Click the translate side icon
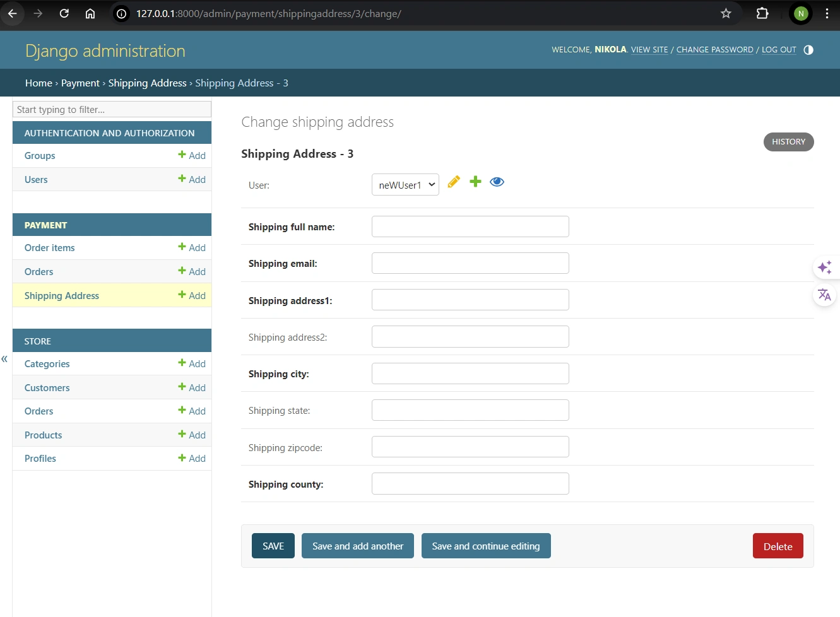840x617 pixels. (825, 295)
